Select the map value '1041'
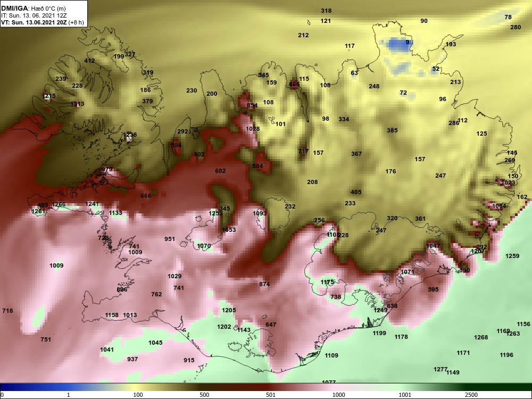532x399 pixels. point(107,350)
